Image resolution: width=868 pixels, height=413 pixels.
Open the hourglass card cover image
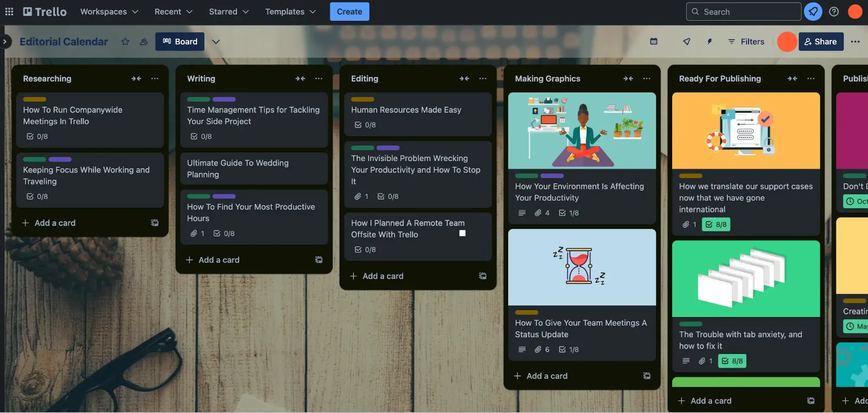click(582, 267)
